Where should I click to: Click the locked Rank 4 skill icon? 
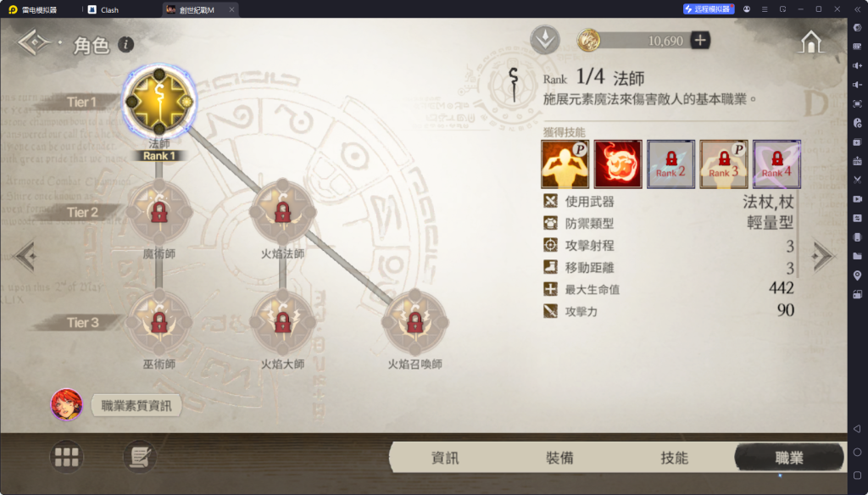[776, 164]
